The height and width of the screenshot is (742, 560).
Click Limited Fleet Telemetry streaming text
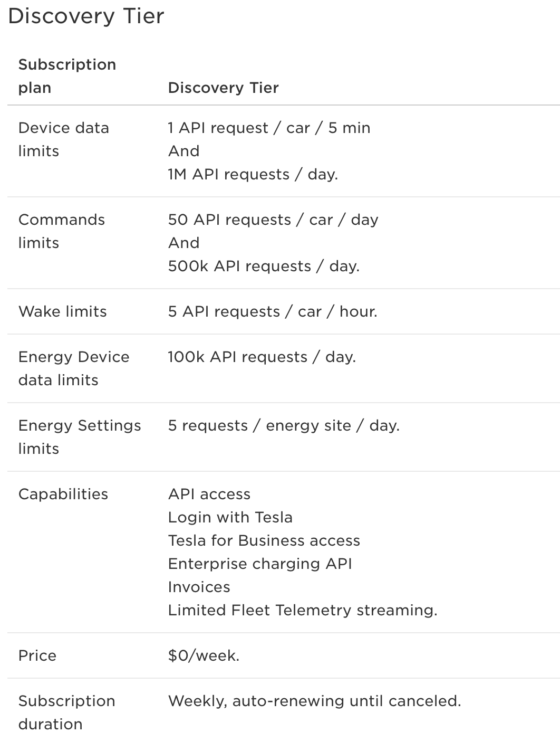(303, 610)
